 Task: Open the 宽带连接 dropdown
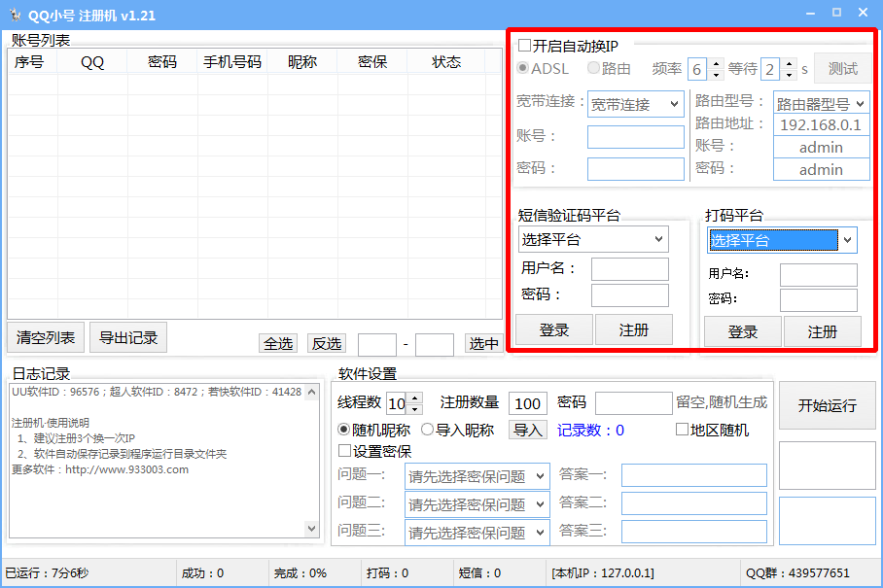[x=636, y=104]
